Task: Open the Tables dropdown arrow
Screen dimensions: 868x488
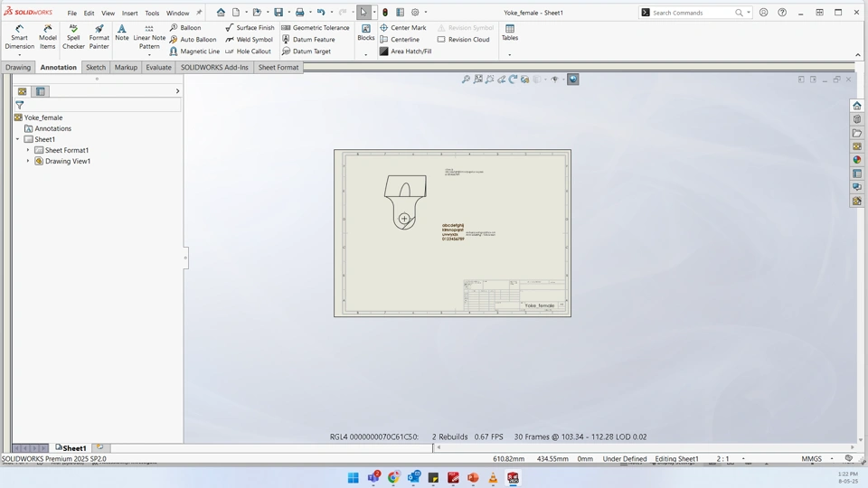Action: 510,55
